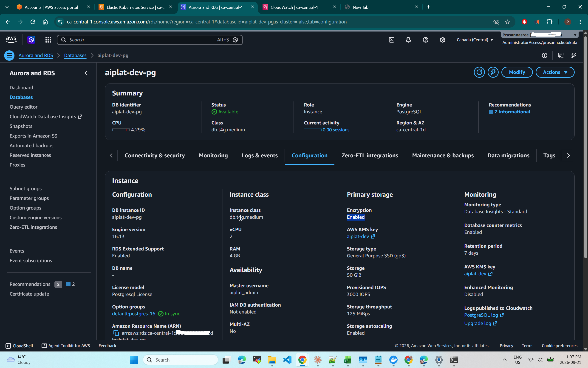Open the 2 Informational recommendations link
Image resolution: width=588 pixels, height=368 pixels.
tap(512, 112)
